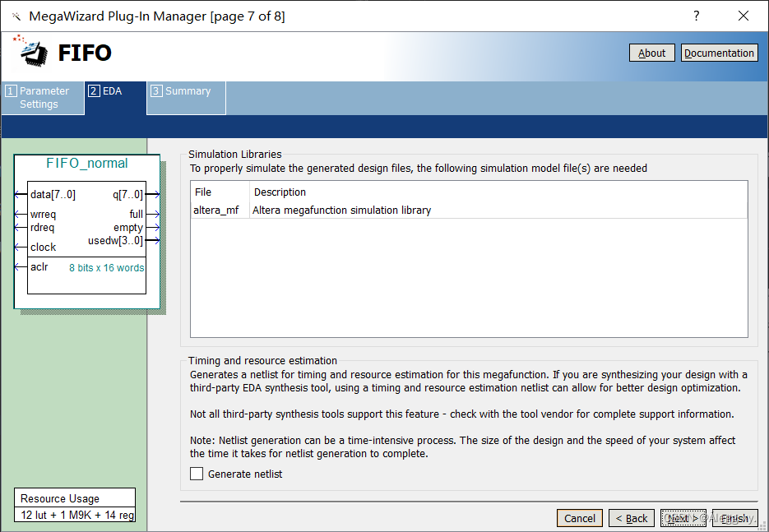The width and height of the screenshot is (769, 532).
Task: Click the rdreq port label
Action: (x=42, y=228)
